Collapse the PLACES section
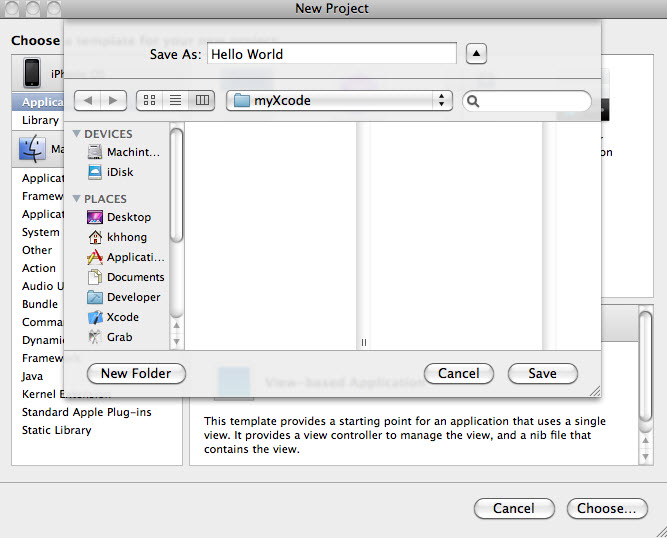The width and height of the screenshot is (667, 538). (77, 199)
